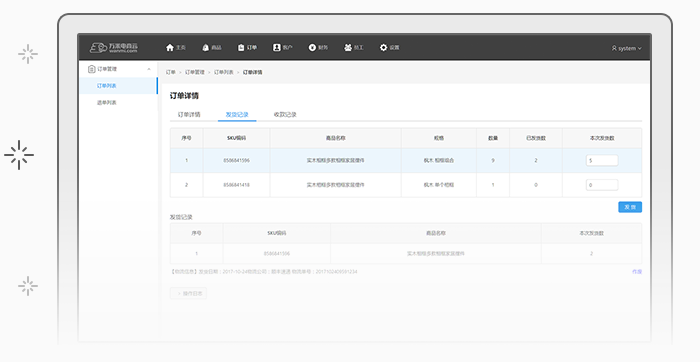Focus the shipment quantity field showing 5

point(602,160)
